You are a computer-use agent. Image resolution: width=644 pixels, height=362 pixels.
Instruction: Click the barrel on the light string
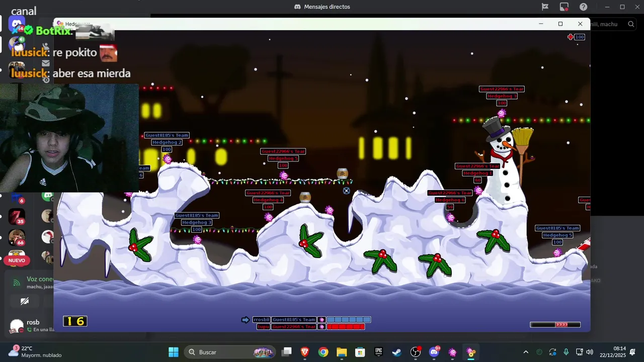point(342,174)
